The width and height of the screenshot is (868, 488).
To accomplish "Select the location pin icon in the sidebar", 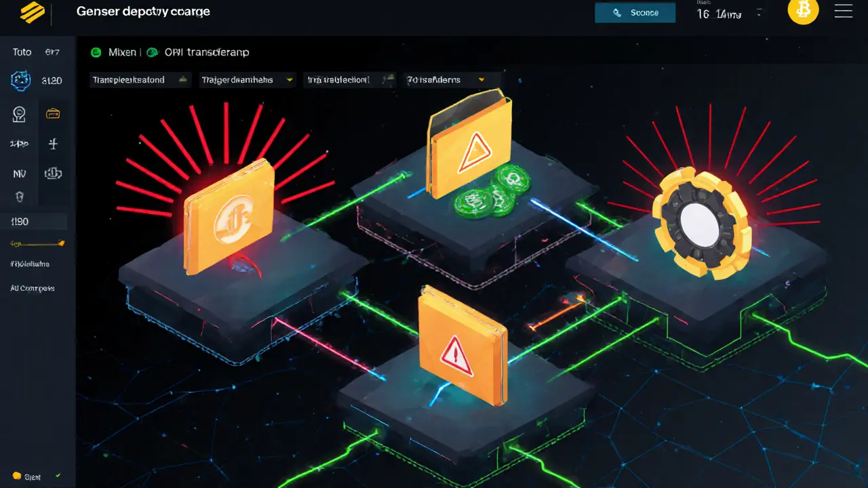I will [x=19, y=113].
